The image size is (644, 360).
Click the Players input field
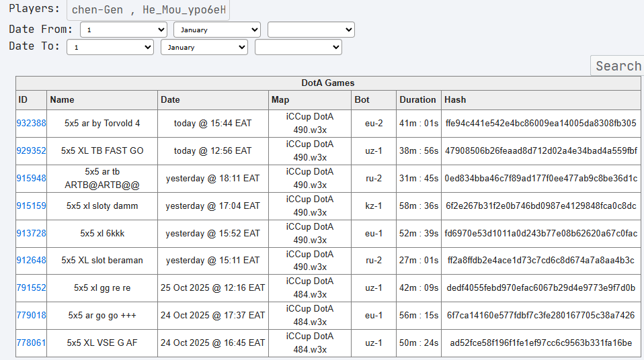(x=148, y=10)
